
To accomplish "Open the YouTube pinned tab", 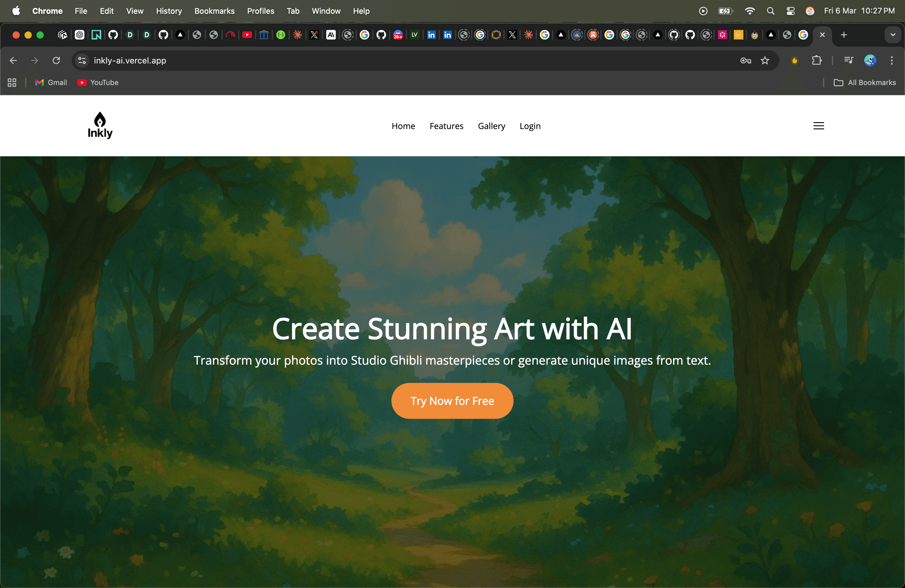I will pos(247,35).
